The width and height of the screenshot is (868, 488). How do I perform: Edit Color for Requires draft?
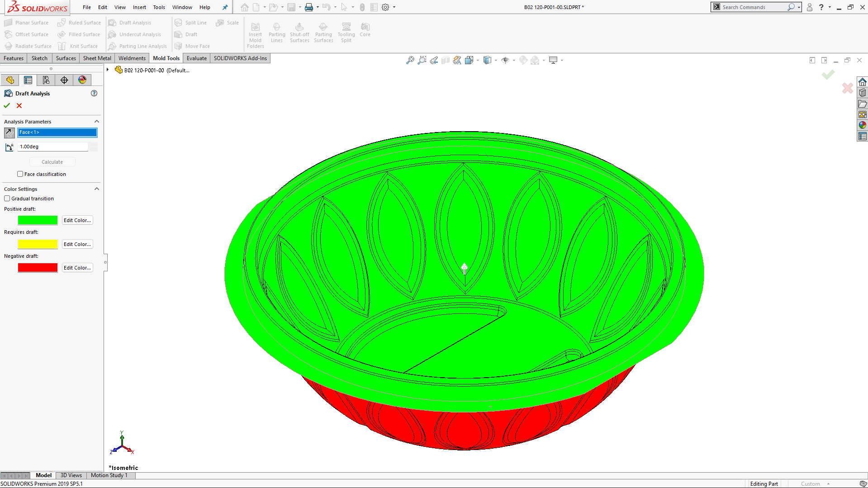tap(77, 244)
